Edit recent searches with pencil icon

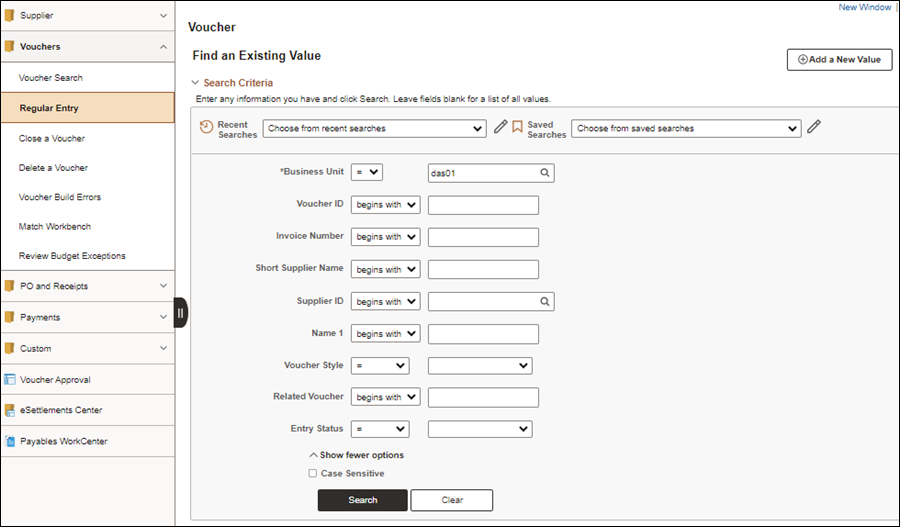(x=501, y=126)
